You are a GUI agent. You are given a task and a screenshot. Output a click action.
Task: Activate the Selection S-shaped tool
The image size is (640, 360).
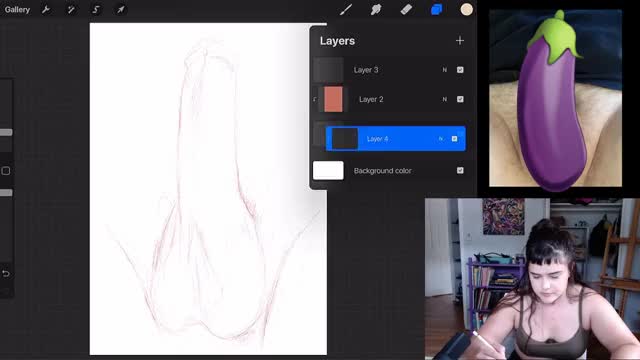[96, 9]
